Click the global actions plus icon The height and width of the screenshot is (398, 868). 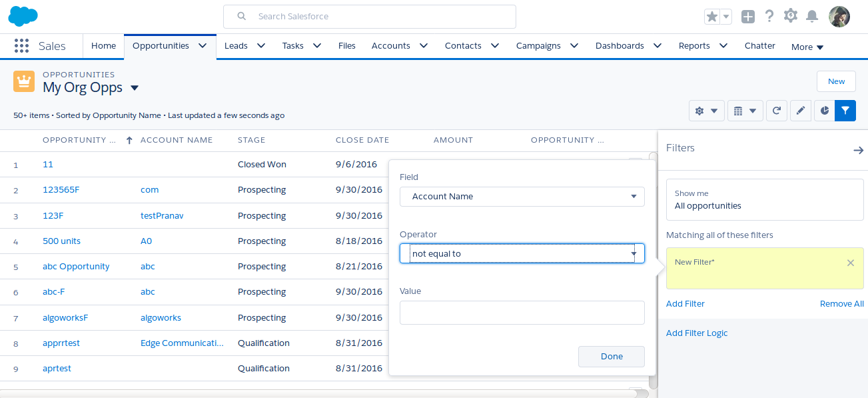coord(748,17)
